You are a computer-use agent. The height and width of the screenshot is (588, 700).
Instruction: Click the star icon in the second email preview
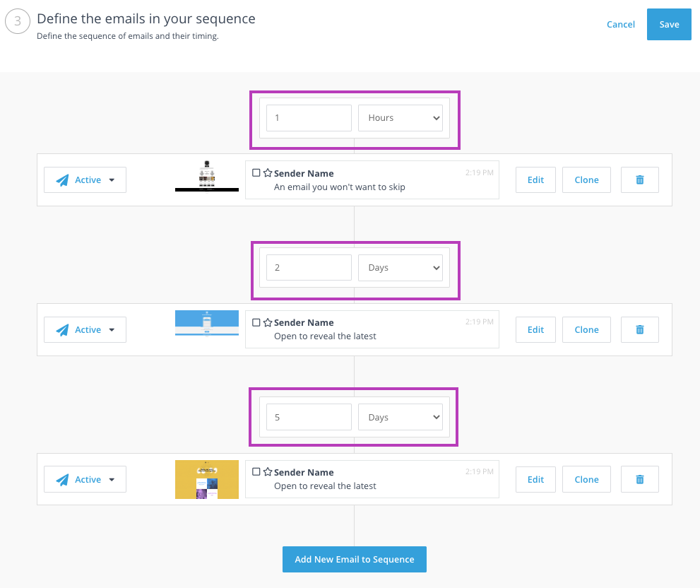click(268, 322)
